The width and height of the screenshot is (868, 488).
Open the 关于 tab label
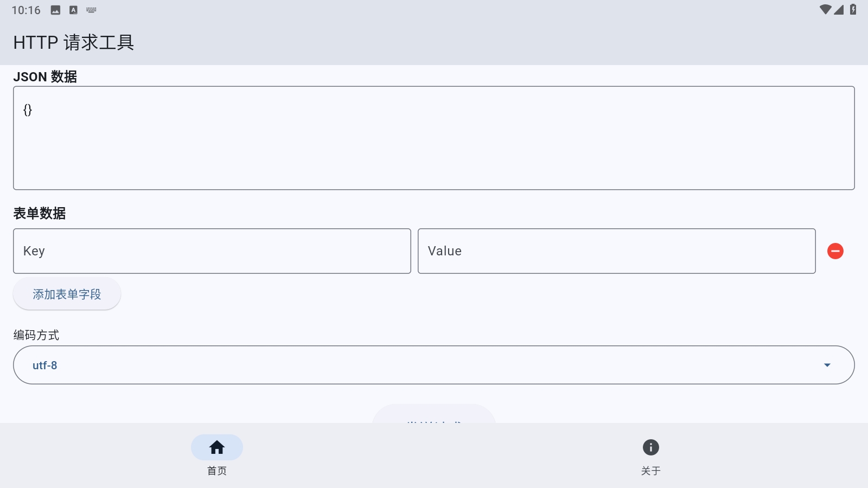coord(650,471)
